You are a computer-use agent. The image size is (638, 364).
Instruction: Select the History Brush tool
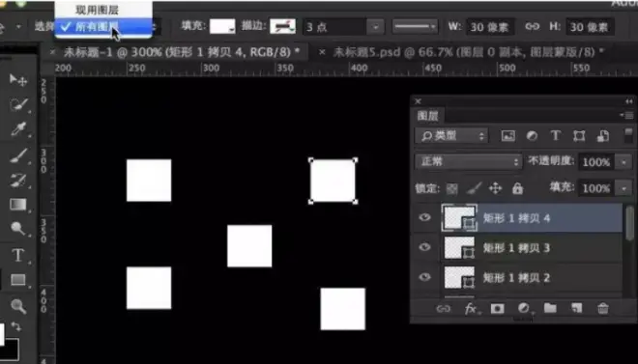(18, 181)
